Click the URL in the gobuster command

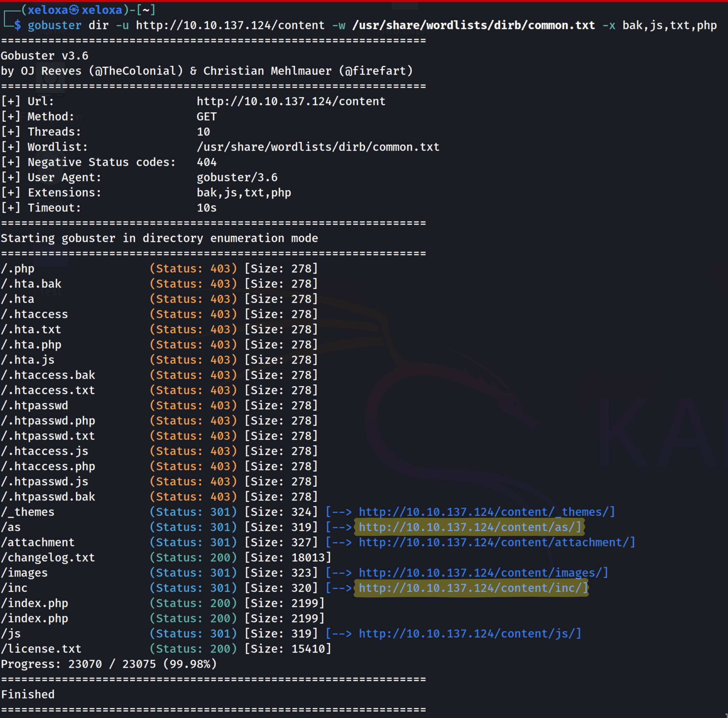(230, 25)
